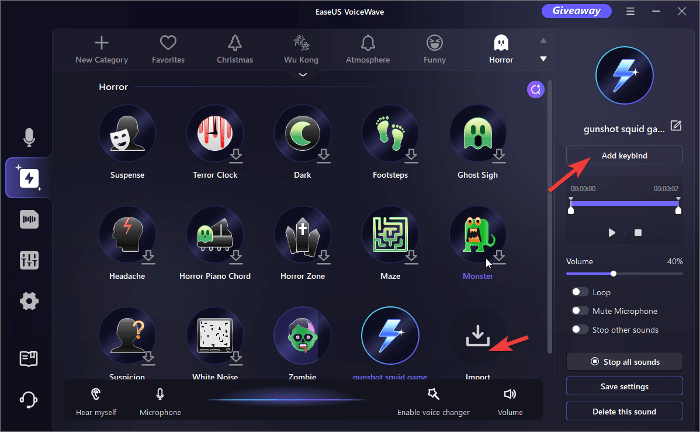Stop the sound preview
This screenshot has width=700, height=432.
point(638,233)
